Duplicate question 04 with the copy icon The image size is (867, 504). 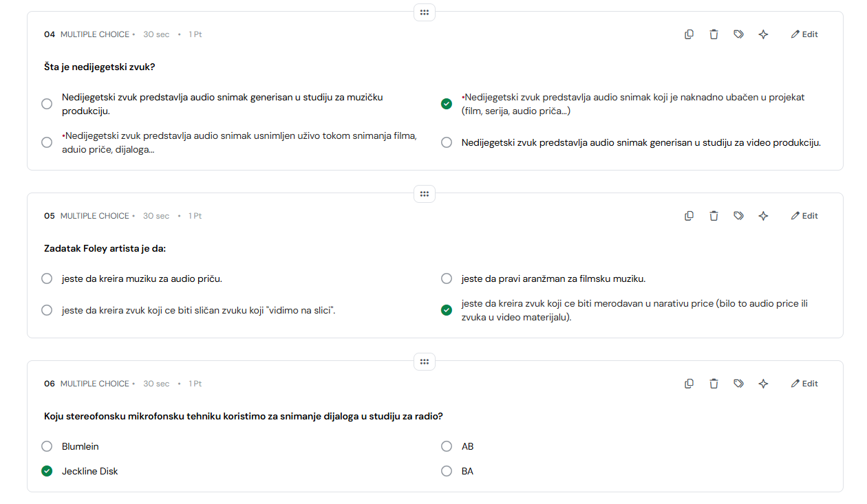[x=689, y=34]
